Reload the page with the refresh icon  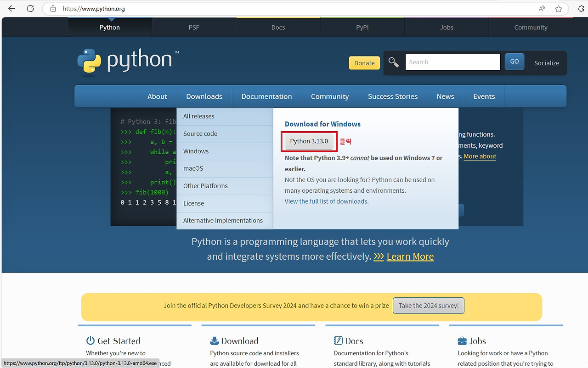pos(30,9)
